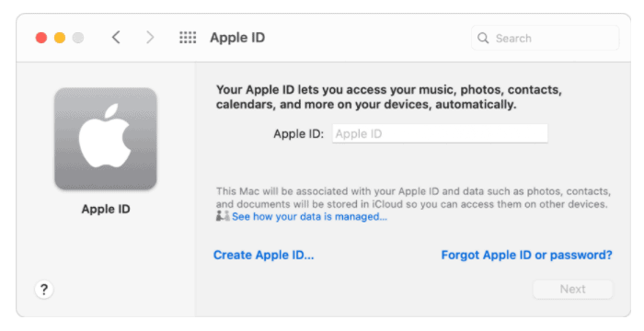The image size is (644, 331).
Task: Click the gray disabled zoom window button
Action: [x=78, y=38]
